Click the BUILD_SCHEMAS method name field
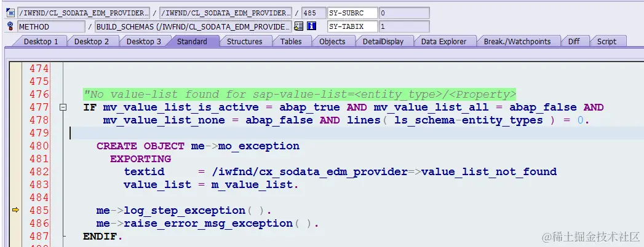This screenshot has width=644, height=247. pos(193,26)
